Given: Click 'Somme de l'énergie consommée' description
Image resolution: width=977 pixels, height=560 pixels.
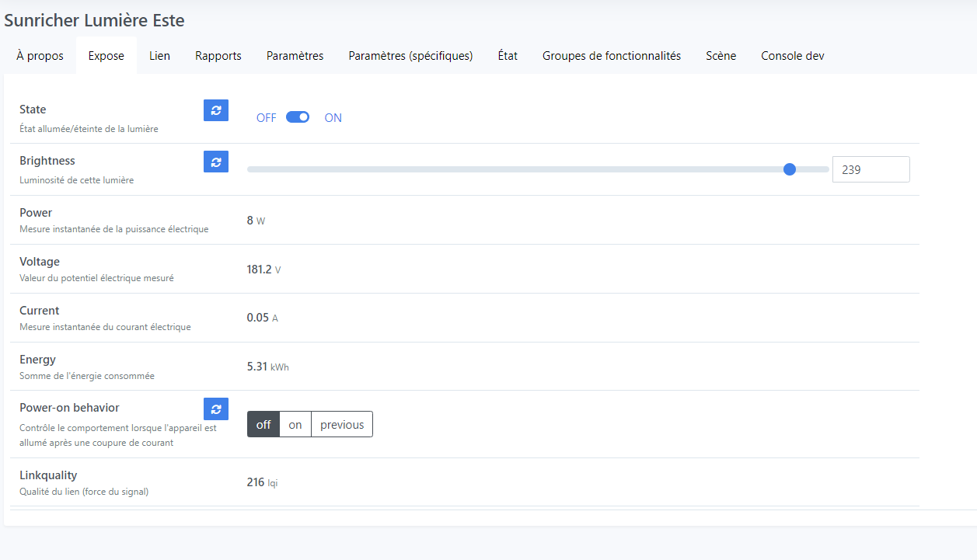Looking at the screenshot, I should 87,376.
